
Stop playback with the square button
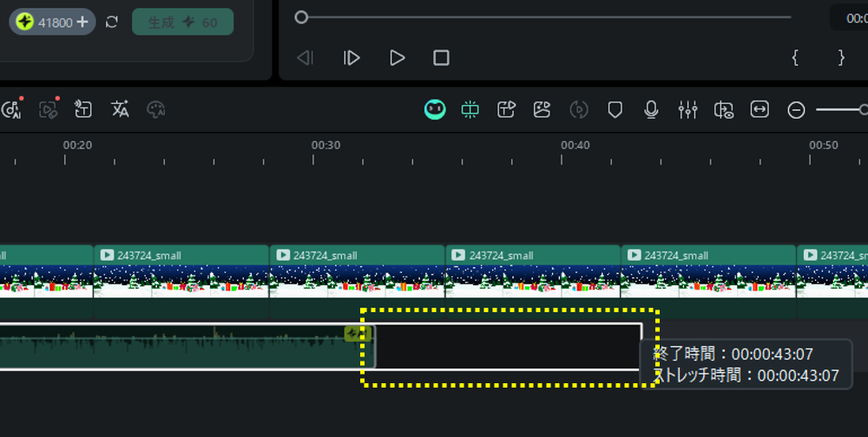[x=441, y=58]
